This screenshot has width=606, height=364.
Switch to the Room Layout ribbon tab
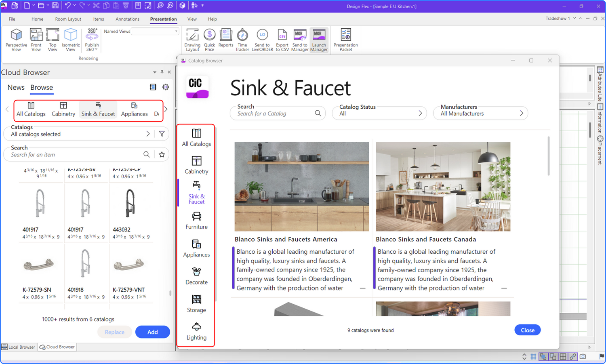[x=68, y=19]
